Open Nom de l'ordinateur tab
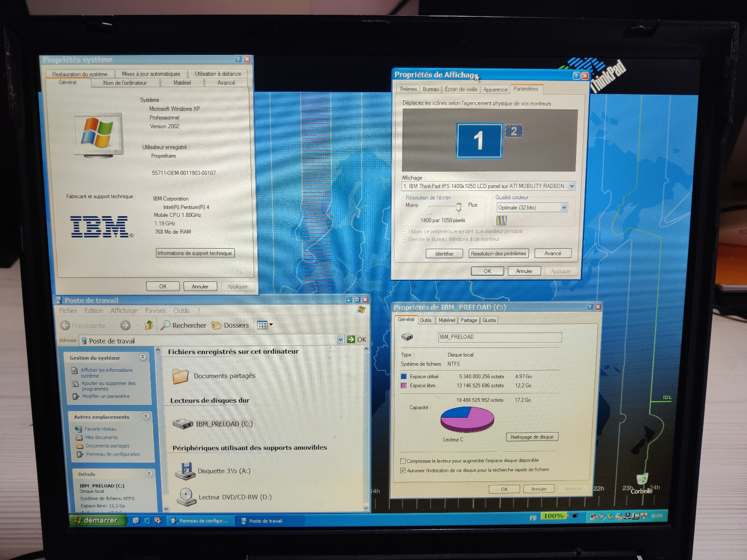This screenshot has height=560, width=747. click(125, 83)
